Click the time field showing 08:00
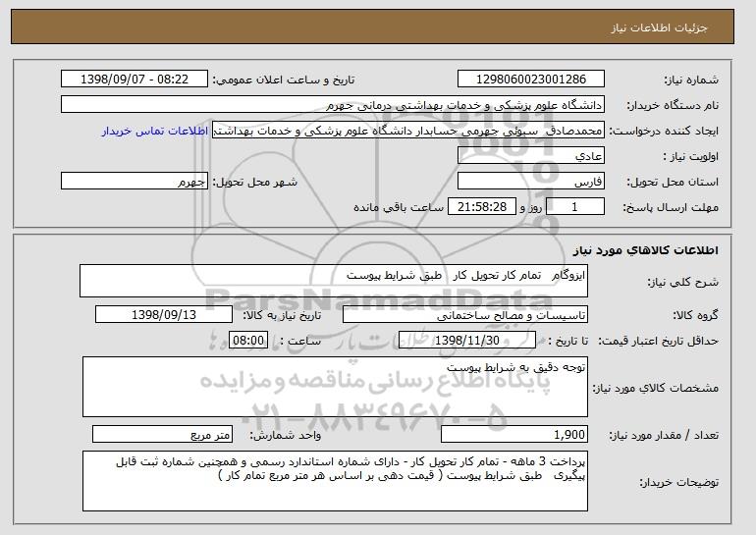Image resolution: width=756 pixels, height=535 pixels. pos(248,341)
